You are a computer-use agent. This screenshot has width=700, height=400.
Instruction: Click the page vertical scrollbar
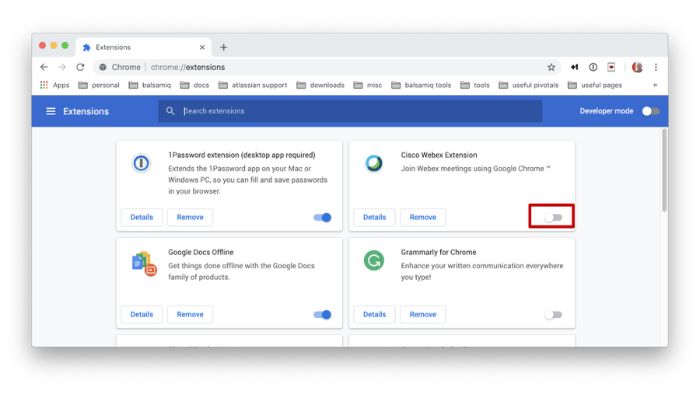[664, 170]
